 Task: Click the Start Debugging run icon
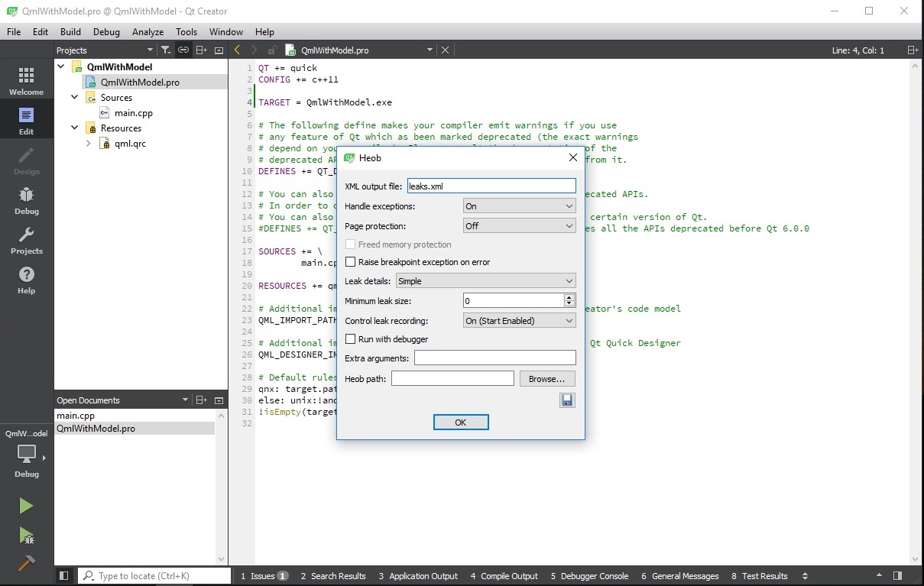[26, 535]
